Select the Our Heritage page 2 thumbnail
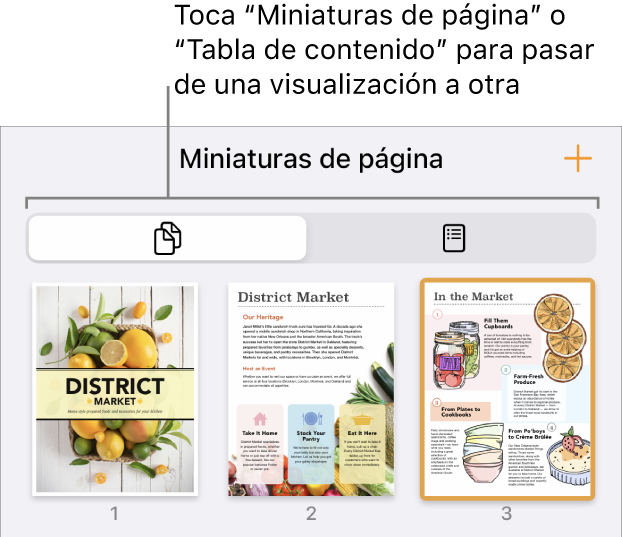Viewport: 622px width, 537px height. [x=311, y=389]
